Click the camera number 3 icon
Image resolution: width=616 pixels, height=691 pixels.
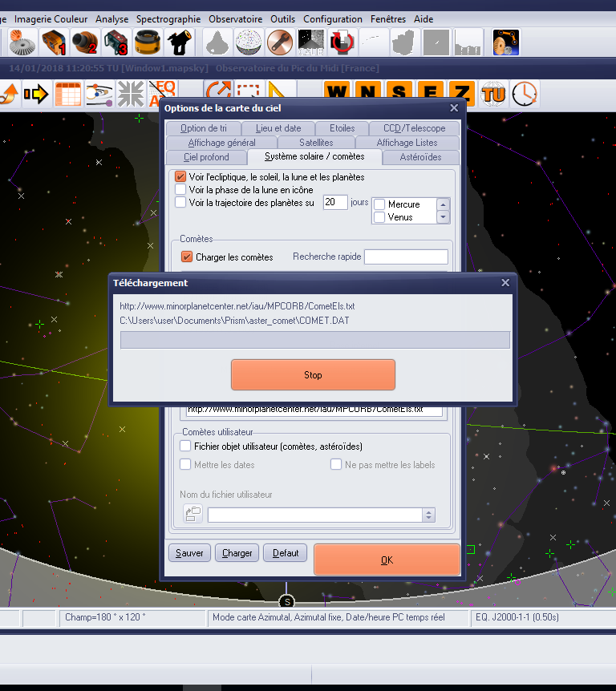click(x=116, y=42)
